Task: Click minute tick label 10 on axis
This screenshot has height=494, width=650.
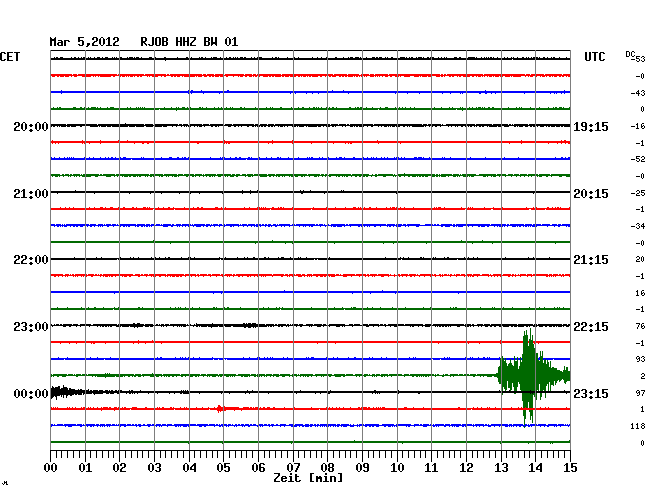Action: [x=397, y=468]
